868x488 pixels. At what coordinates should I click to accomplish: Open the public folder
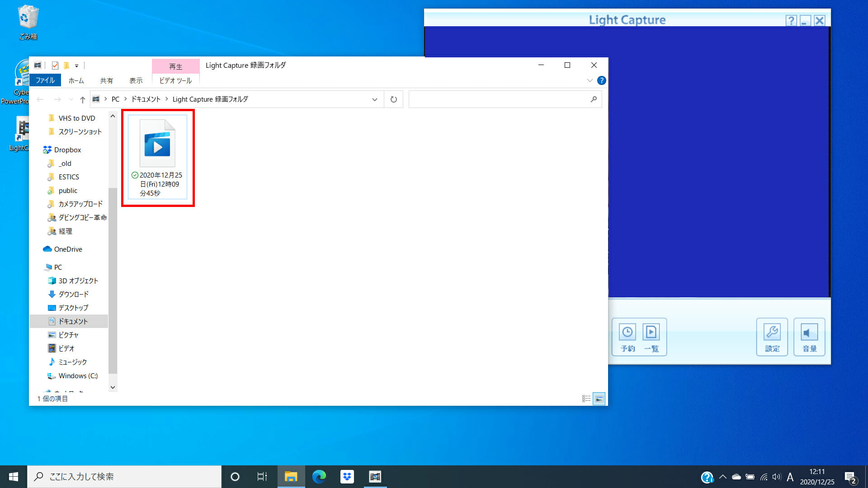62,190
